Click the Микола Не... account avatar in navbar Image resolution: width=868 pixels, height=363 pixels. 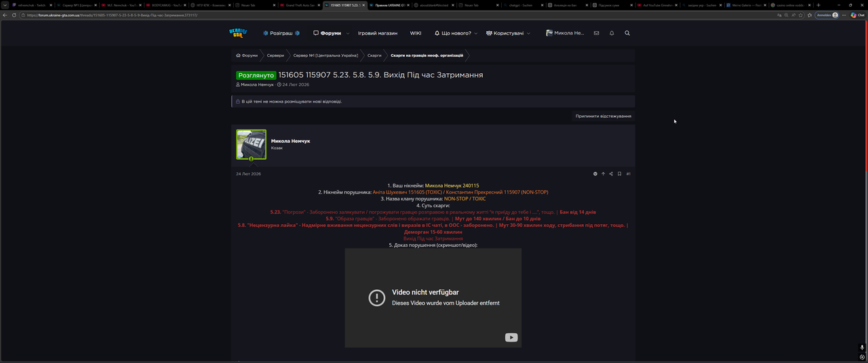click(549, 33)
